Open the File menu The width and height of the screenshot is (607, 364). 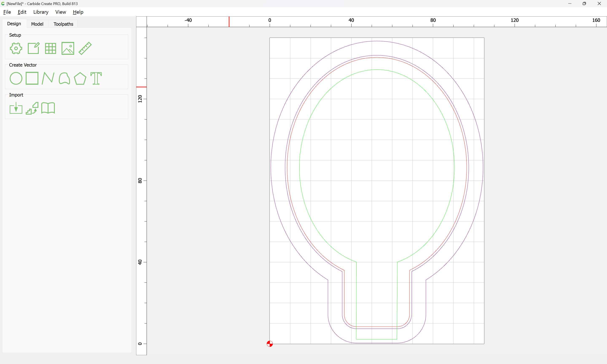pyautogui.click(x=7, y=12)
